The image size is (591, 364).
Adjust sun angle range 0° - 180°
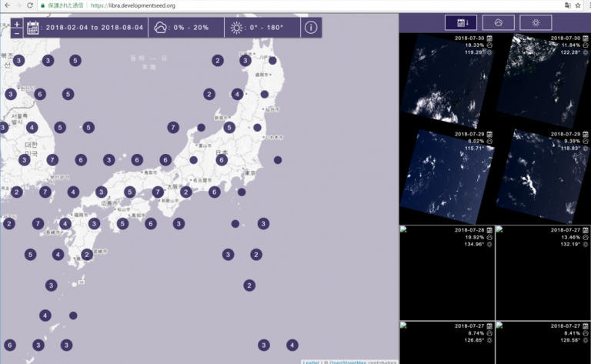point(266,28)
